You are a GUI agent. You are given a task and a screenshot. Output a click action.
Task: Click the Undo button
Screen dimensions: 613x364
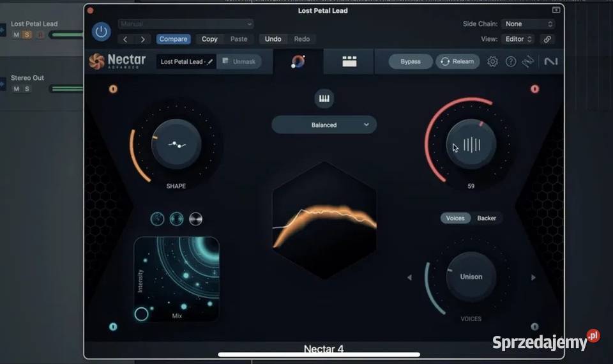(x=273, y=39)
